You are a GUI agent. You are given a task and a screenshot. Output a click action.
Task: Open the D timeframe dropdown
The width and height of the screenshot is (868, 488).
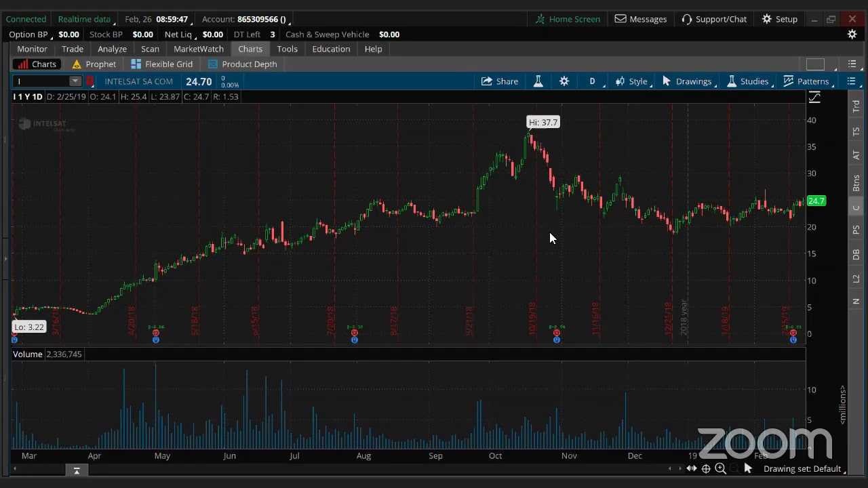(x=594, y=81)
